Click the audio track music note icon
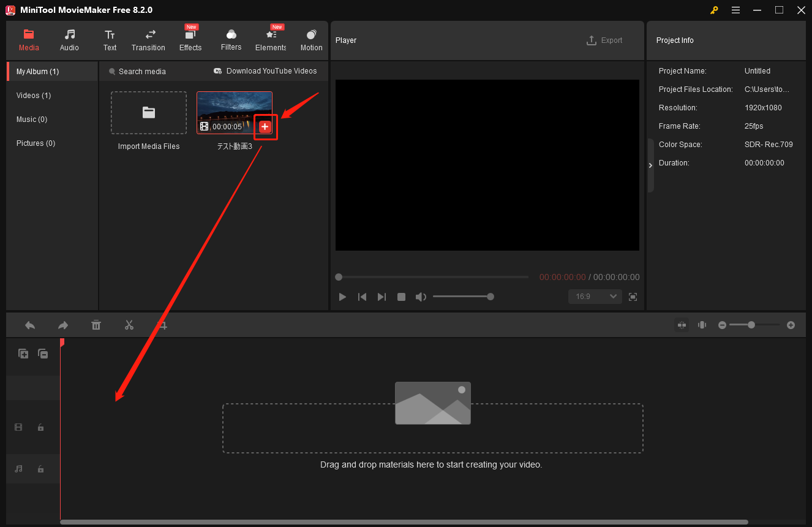Screen dimensions: 812x527 [x=18, y=469]
